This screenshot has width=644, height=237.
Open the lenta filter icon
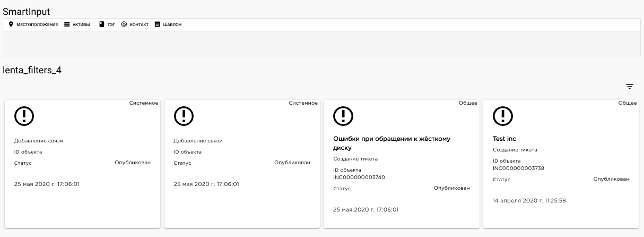(x=630, y=87)
